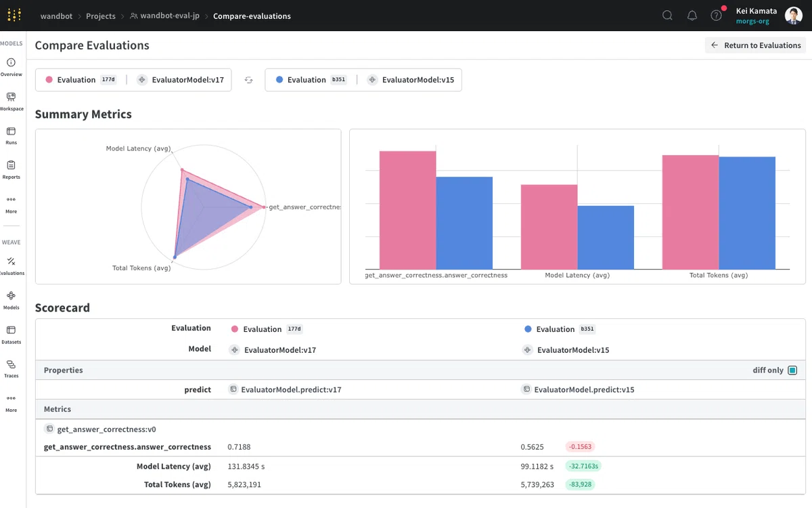Viewport: 812px width, 508px height.
Task: Swap the compared evaluations order
Action: point(248,80)
